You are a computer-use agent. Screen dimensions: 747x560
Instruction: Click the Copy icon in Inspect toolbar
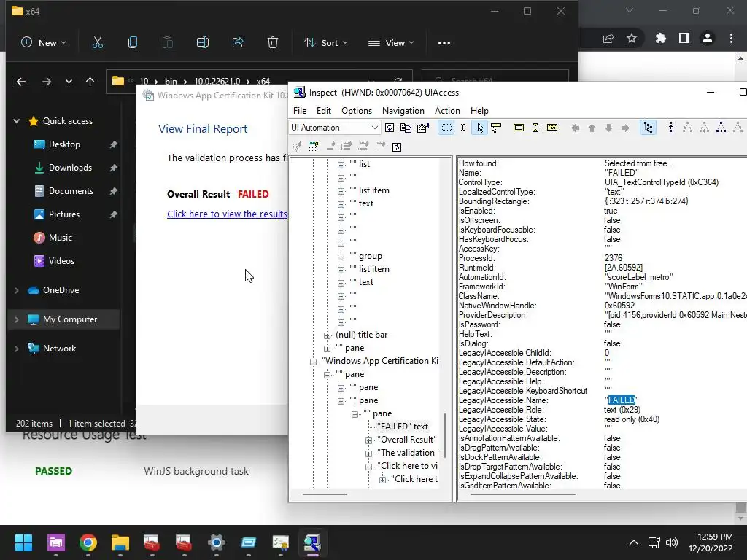pyautogui.click(x=406, y=128)
